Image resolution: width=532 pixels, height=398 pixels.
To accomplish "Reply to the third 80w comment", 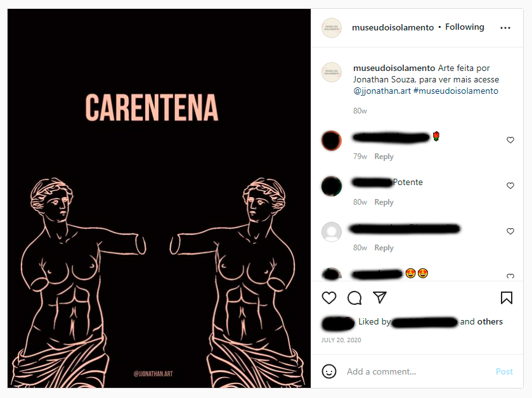I will (384, 248).
